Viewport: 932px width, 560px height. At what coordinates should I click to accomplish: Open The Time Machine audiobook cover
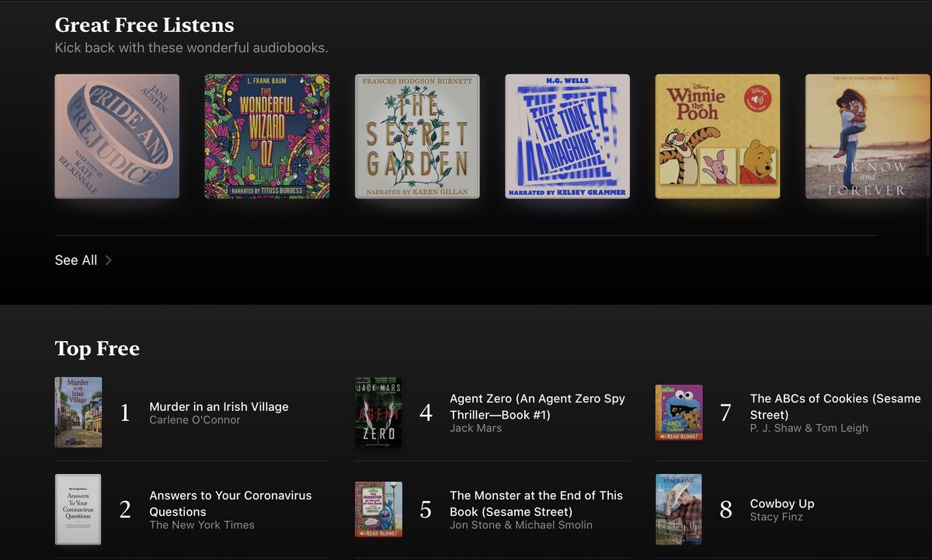pyautogui.click(x=567, y=136)
